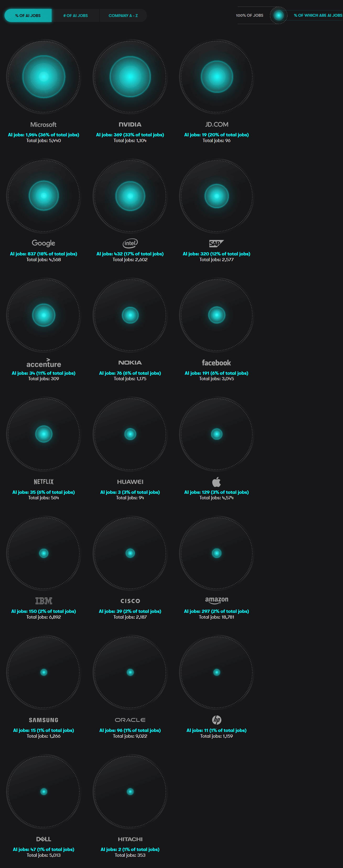Viewport: 343px width, 868px height.
Task: Select the IBM logo
Action: click(x=43, y=601)
